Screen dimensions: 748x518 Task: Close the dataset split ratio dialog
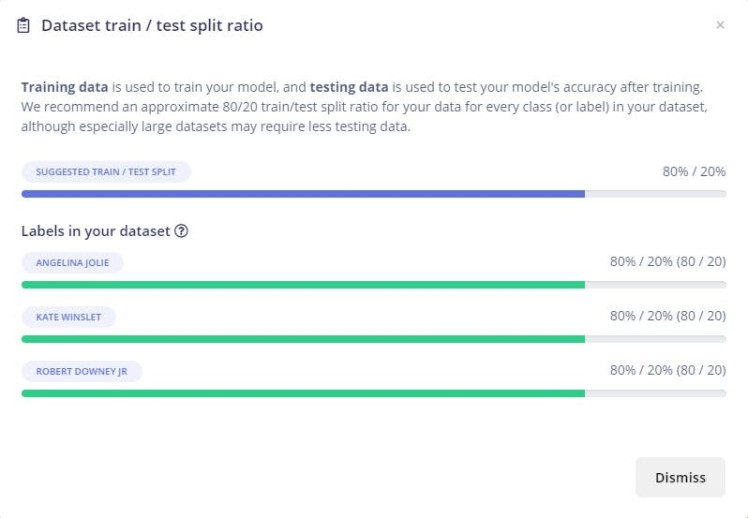tap(720, 26)
